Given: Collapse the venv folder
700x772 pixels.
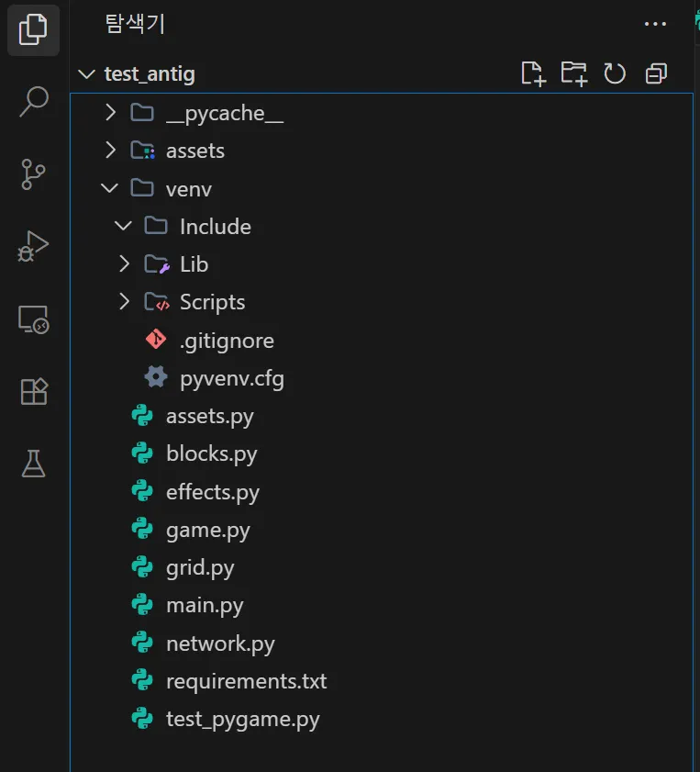Looking at the screenshot, I should [110, 188].
